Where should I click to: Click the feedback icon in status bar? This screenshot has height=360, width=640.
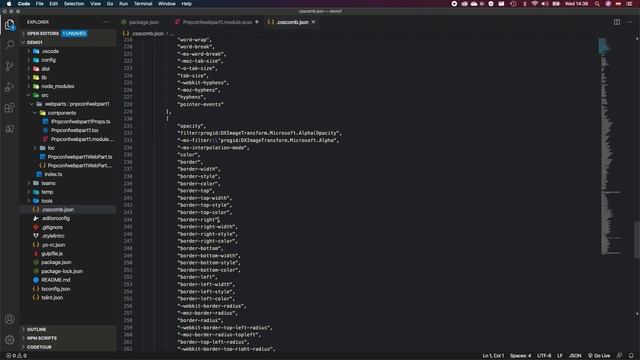[619, 356]
